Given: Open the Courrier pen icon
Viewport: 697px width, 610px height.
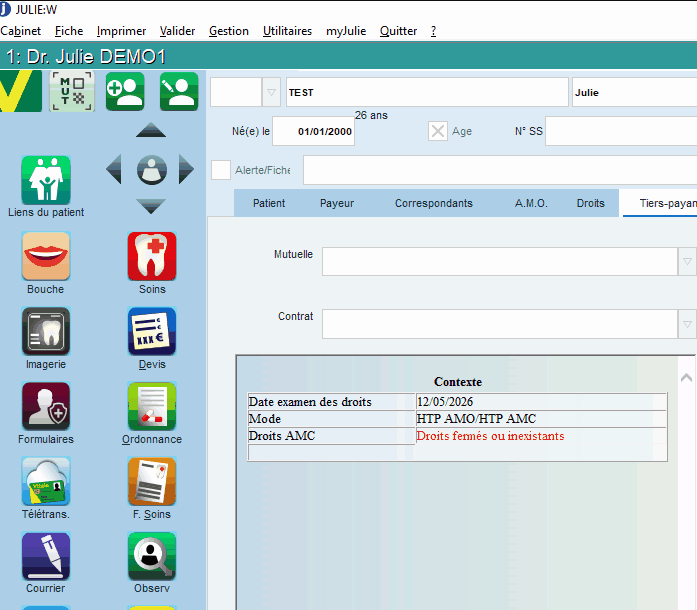Looking at the screenshot, I should click(46, 556).
